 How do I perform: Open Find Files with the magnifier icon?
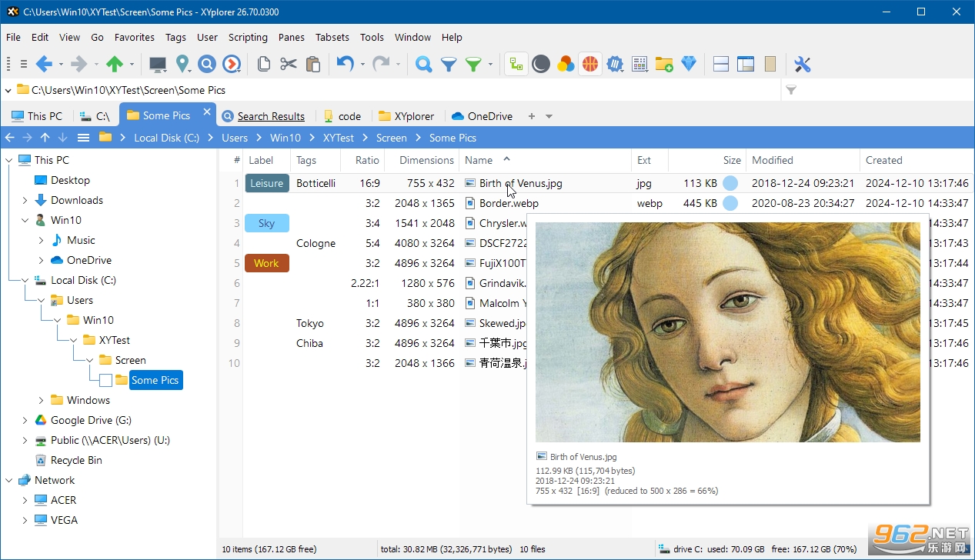(423, 64)
